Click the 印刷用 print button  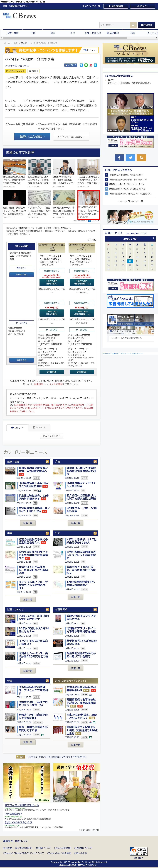(x=33, y=71)
